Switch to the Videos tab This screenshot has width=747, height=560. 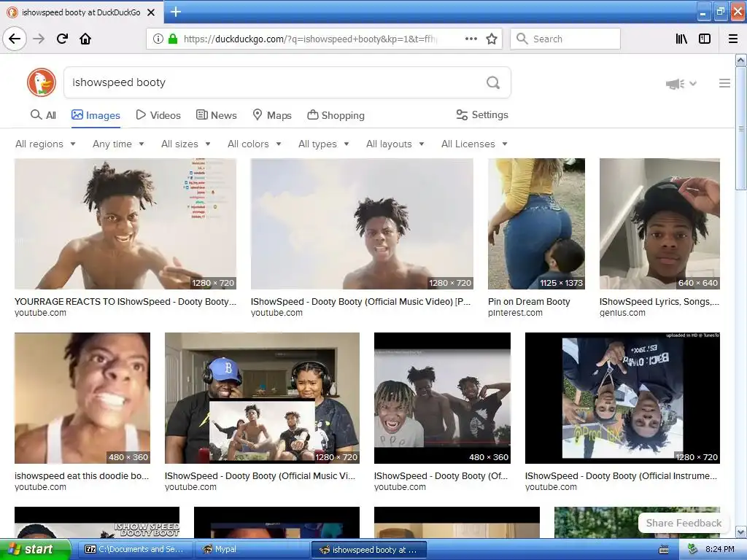pos(158,115)
